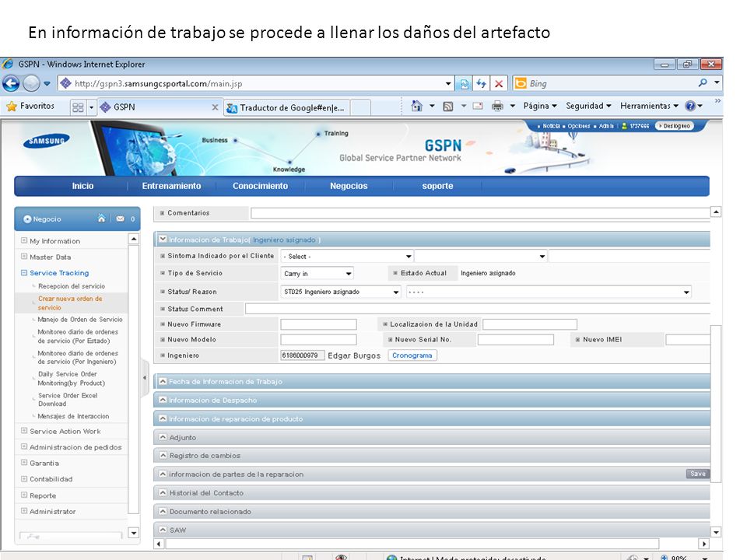747x560 pixels.
Task: Expand Garantia tree item
Action: [x=24, y=463]
